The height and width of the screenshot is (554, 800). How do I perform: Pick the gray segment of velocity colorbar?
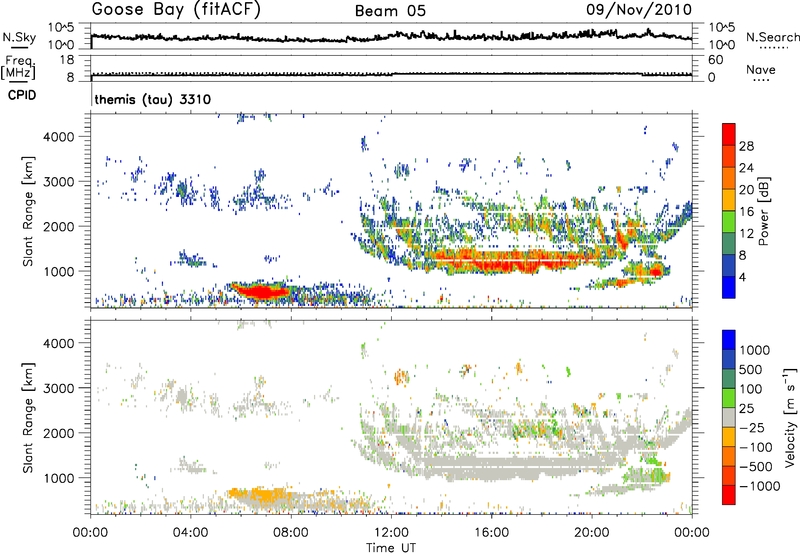point(729,418)
